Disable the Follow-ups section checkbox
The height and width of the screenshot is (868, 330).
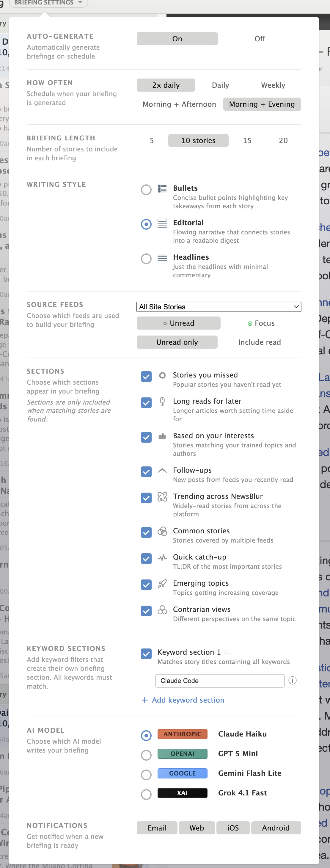pos(146,471)
